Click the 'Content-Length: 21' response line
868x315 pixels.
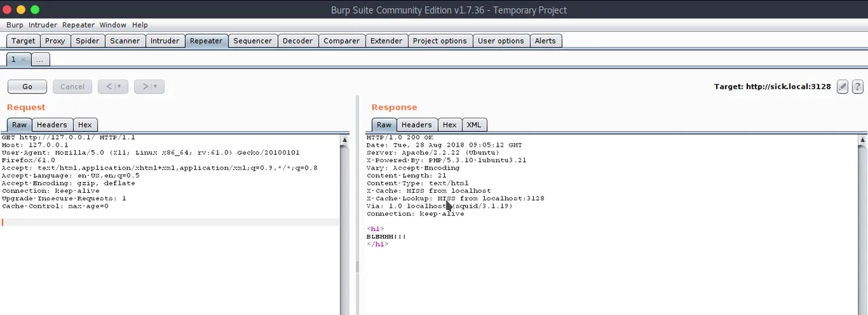(x=406, y=176)
